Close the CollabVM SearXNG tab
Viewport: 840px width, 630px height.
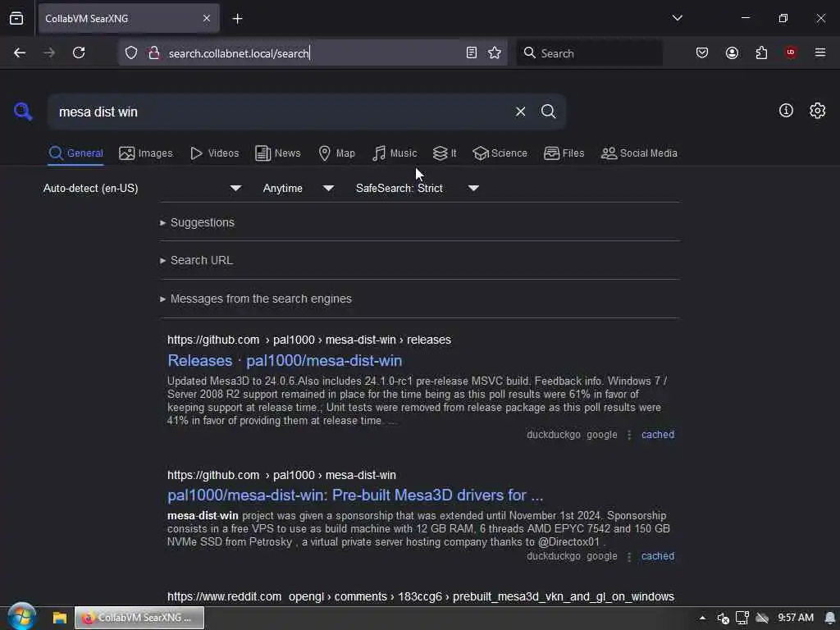pyautogui.click(x=206, y=18)
